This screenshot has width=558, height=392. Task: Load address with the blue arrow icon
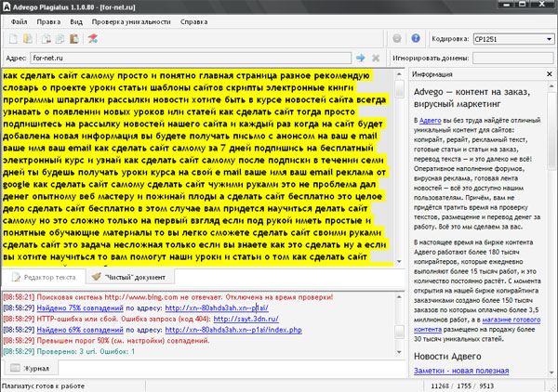361,58
